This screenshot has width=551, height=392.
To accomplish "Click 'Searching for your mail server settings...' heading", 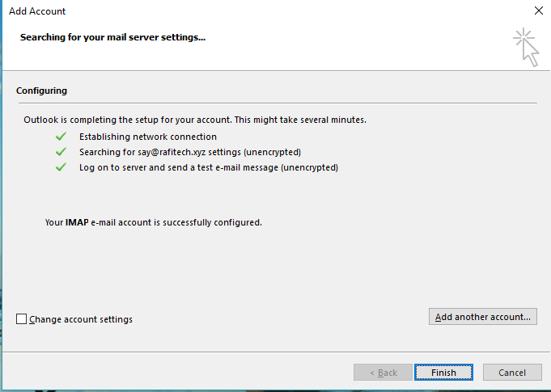I will (112, 37).
